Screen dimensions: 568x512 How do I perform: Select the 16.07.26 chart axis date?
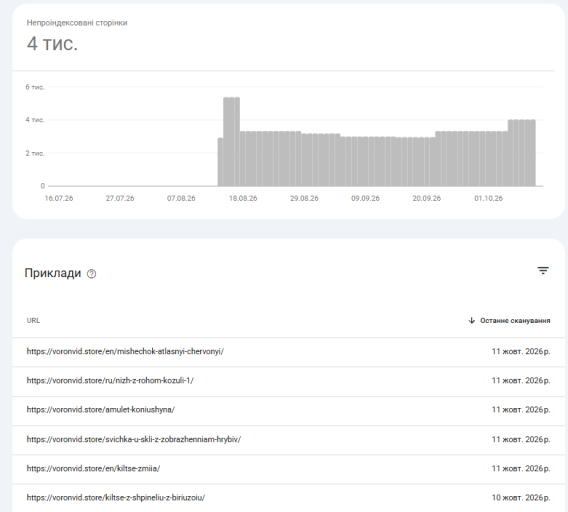(59, 198)
